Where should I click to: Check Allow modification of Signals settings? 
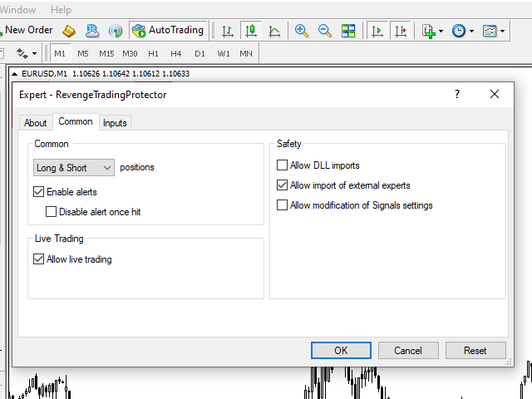tap(282, 205)
